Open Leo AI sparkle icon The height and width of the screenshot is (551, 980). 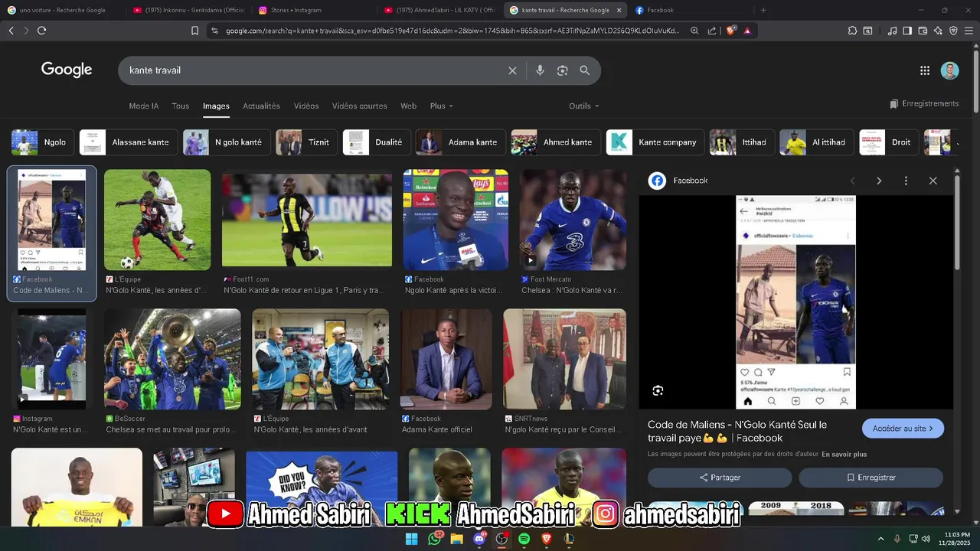pos(938,31)
